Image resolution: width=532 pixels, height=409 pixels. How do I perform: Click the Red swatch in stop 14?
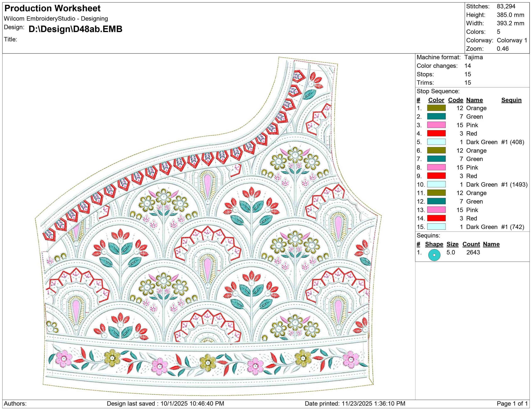(436, 218)
